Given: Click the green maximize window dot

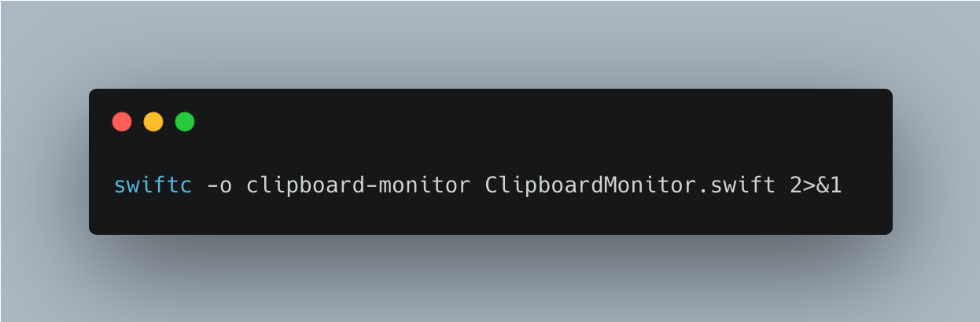Looking at the screenshot, I should pos(185,122).
